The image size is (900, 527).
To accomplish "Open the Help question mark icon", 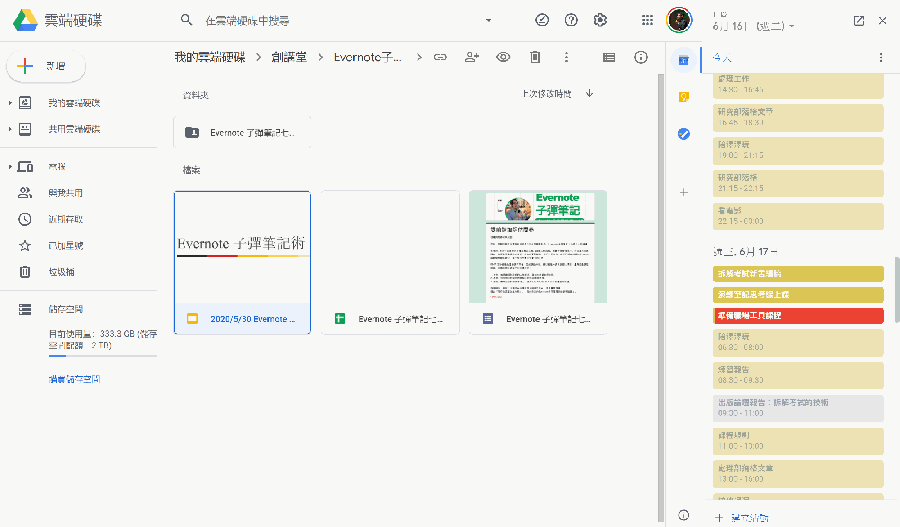I will pos(571,20).
